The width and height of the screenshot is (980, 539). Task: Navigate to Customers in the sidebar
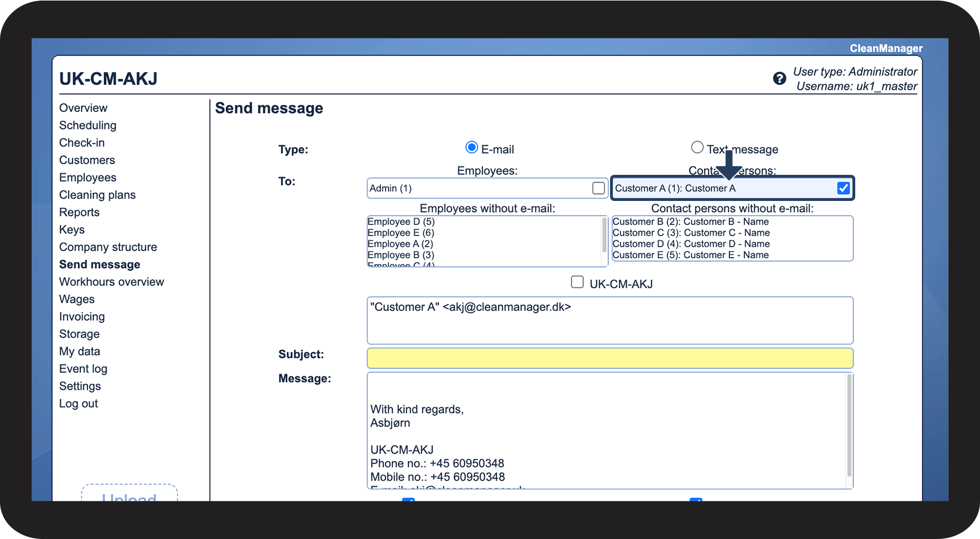87,160
